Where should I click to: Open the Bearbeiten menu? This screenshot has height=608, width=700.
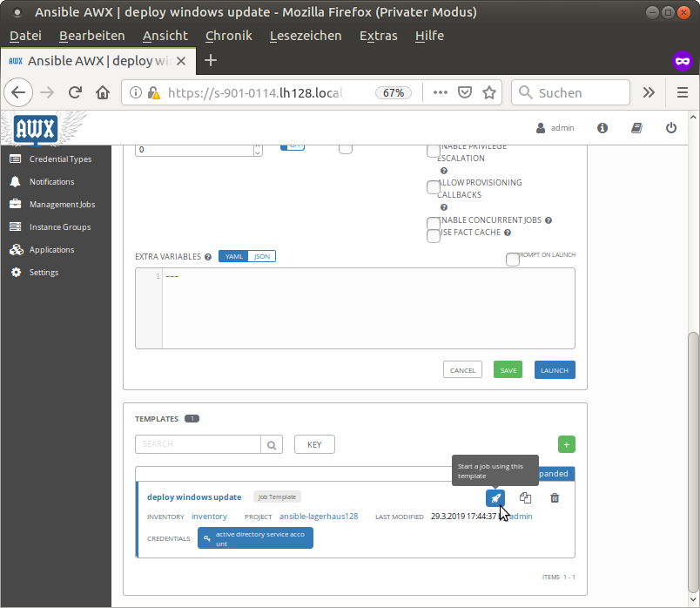click(x=92, y=36)
